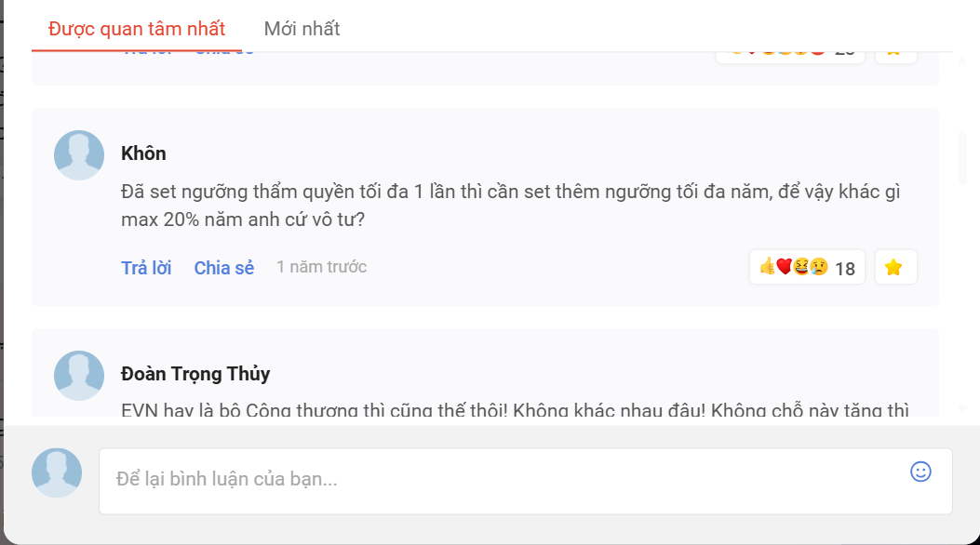Click thumbs-up reaction on Khôn's comment
This screenshot has height=545, width=980.
[x=768, y=268]
